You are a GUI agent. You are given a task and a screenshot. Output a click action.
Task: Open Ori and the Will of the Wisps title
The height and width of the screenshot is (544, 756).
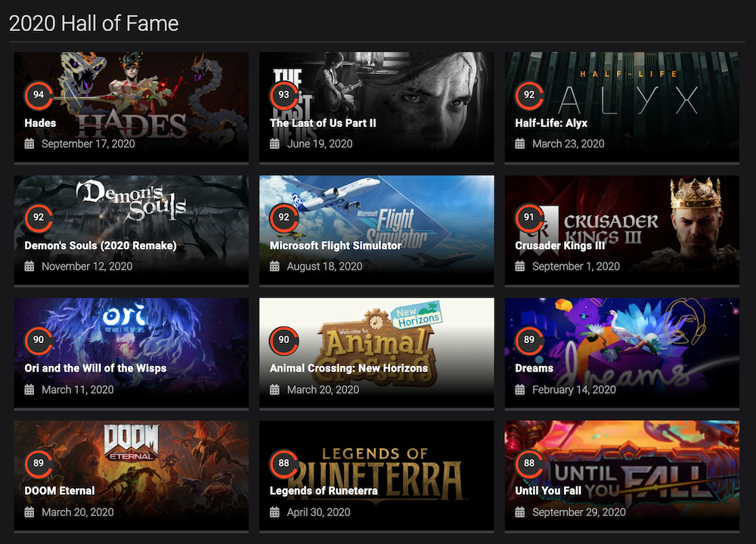[x=95, y=368]
